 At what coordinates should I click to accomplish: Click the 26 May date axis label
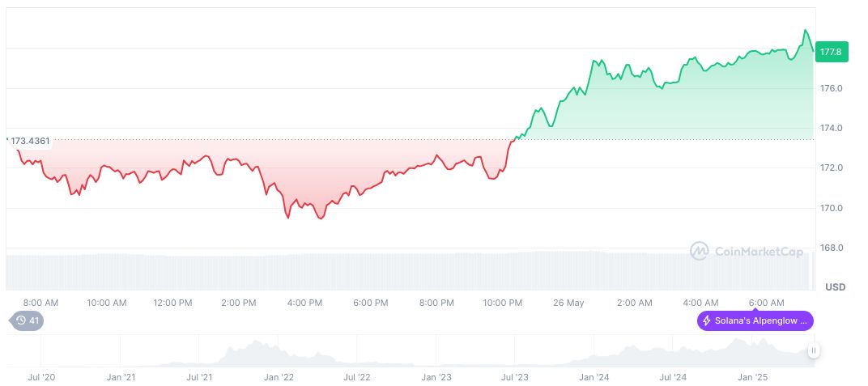tap(568, 303)
